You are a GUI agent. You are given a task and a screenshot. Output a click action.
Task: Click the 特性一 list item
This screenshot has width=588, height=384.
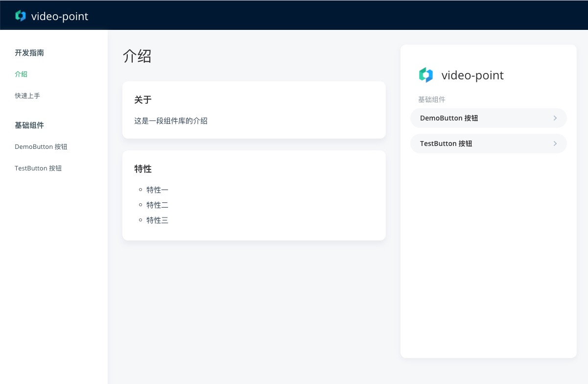point(157,190)
